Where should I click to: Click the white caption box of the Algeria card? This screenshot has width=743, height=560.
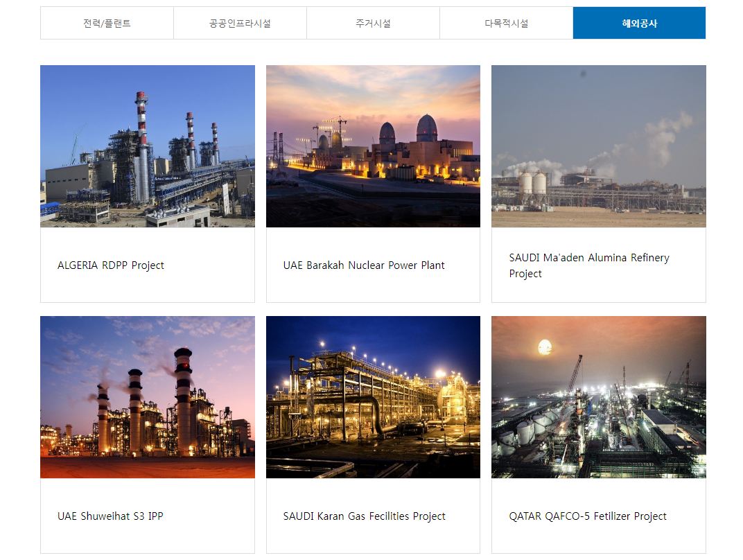(x=208, y=288)
